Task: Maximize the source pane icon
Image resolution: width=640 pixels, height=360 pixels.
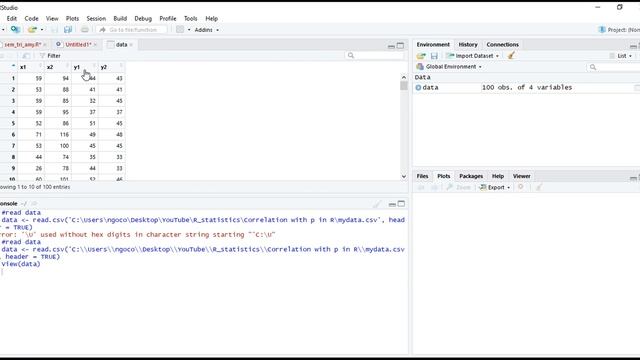Action: click(x=400, y=46)
